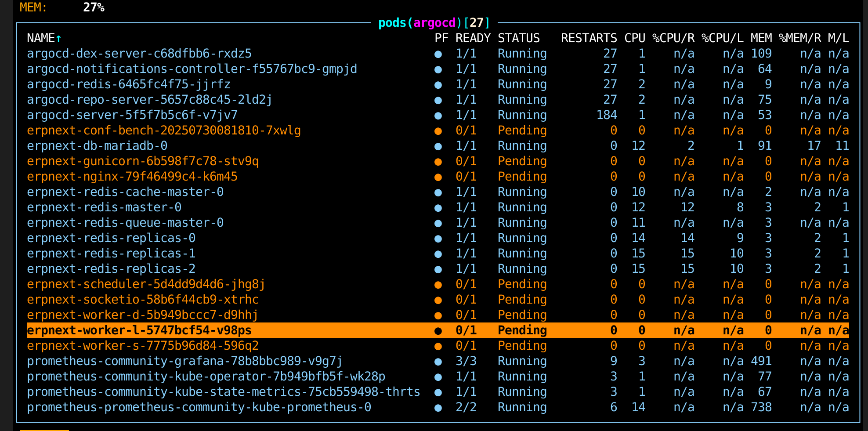
Task: Select erpnext-redis-replicas-2 pod
Action: point(438,269)
